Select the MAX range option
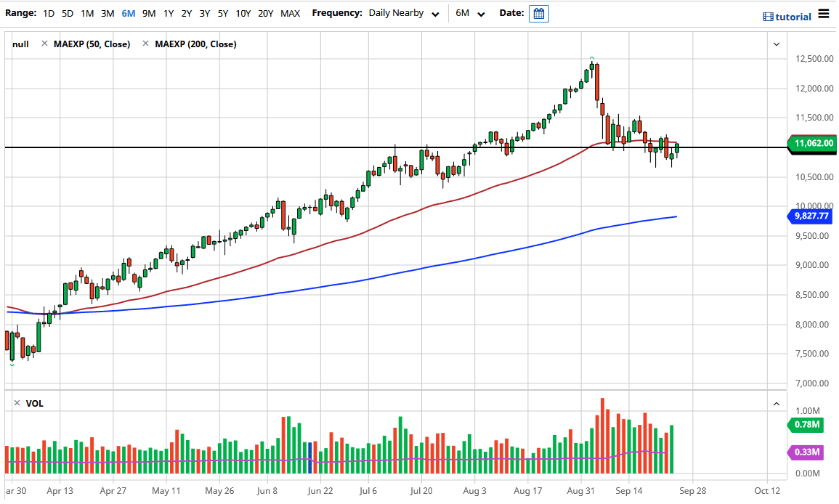Screen dimensions: 839x504 coord(290,12)
